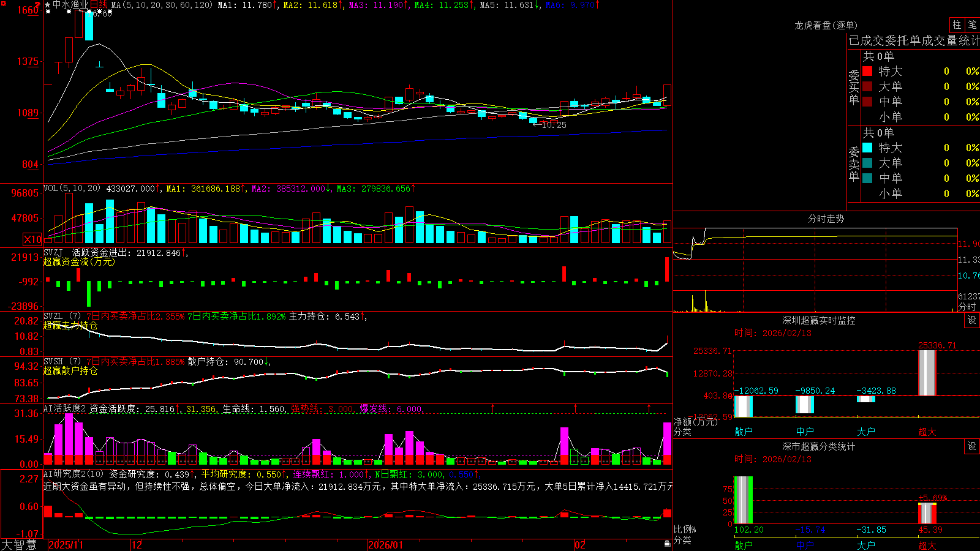Screen dimensions: 980x551
Task: Click the small red square icon at top-left
Action: (x=3, y=4)
